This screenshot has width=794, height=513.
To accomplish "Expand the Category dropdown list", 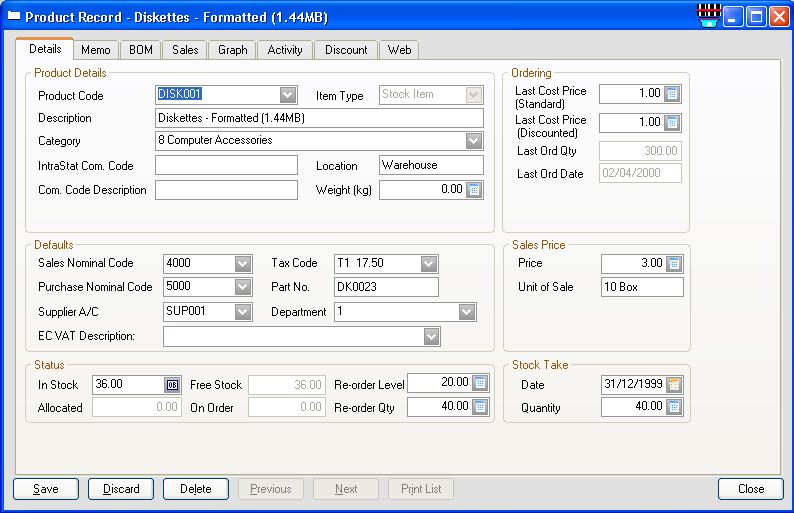I will coord(474,141).
